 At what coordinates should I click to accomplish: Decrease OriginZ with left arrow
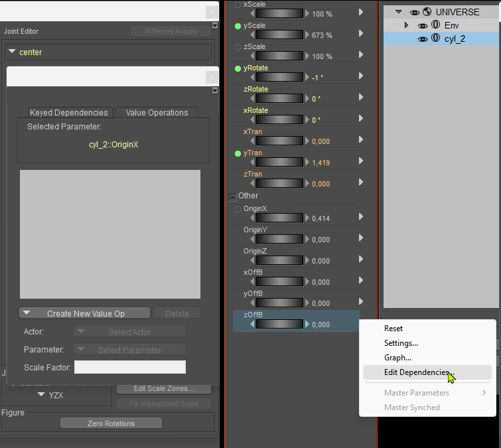coord(252,260)
